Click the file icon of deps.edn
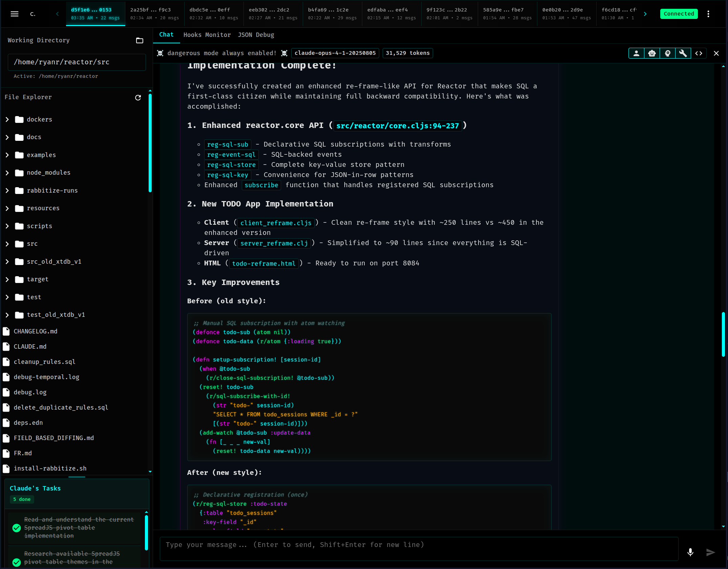Image resolution: width=728 pixels, height=569 pixels. 6,423
